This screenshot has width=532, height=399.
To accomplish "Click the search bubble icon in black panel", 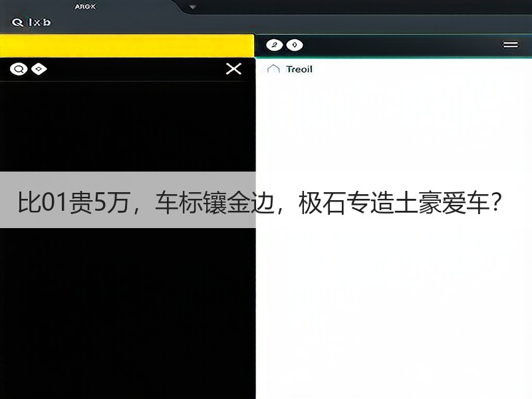I will pos(19,69).
